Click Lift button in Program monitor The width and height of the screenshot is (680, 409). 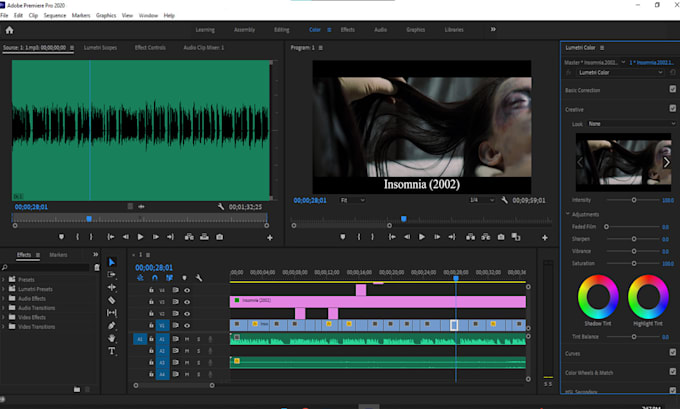point(471,237)
